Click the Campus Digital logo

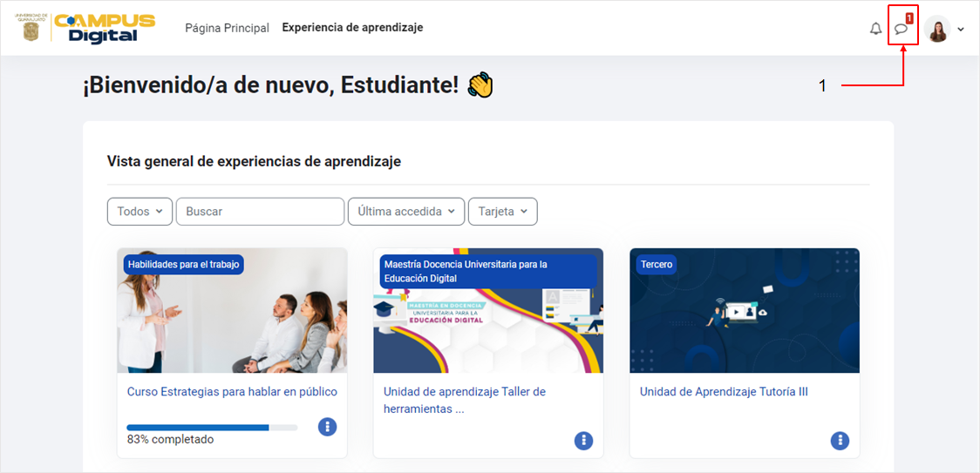105,28
